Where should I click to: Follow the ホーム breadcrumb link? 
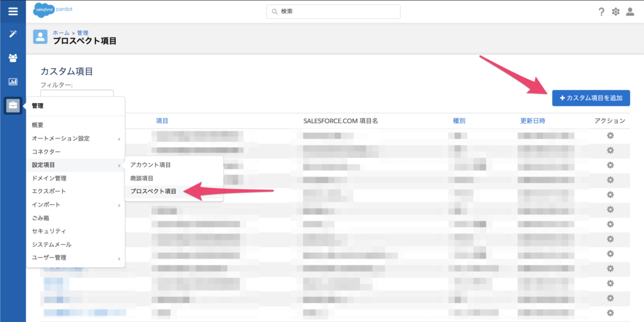61,33
